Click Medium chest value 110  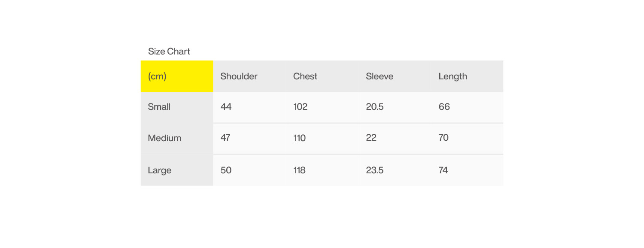pyautogui.click(x=300, y=138)
